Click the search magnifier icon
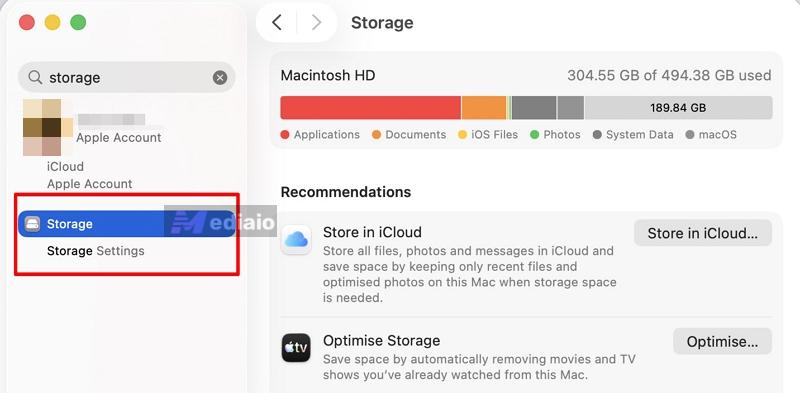The height and width of the screenshot is (393, 800). [x=35, y=77]
